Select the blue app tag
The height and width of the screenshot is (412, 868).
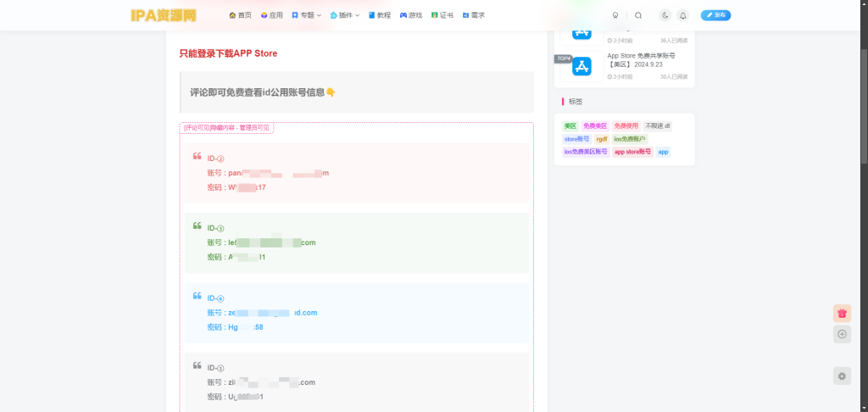pos(663,152)
